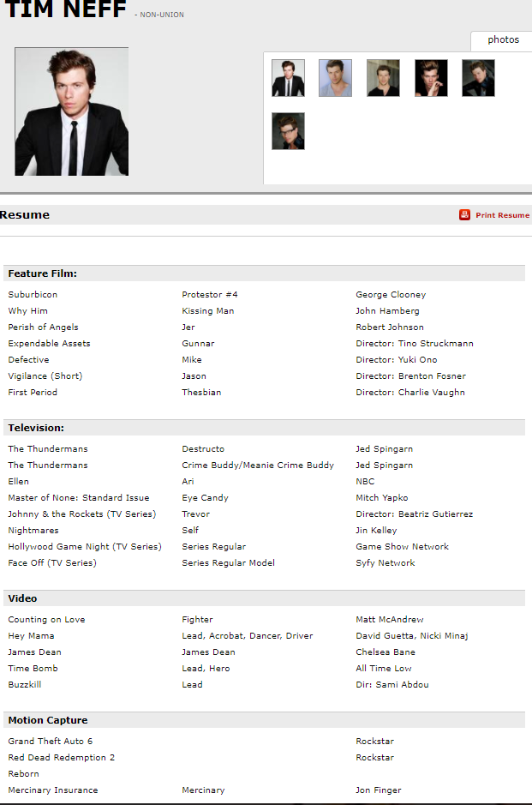Viewport: 532px width, 805px height.
Task: Click Counting on Love video entry
Action: pos(46,620)
